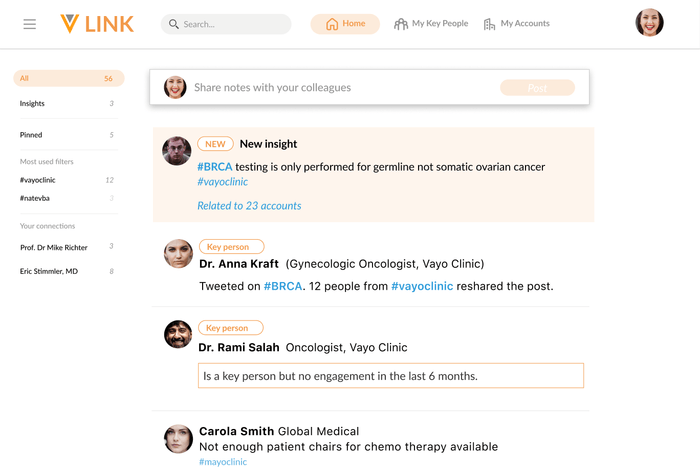This screenshot has height=467, width=700.
Task: Click Dr. Anna Kraft's profile photo
Action: pos(178,254)
